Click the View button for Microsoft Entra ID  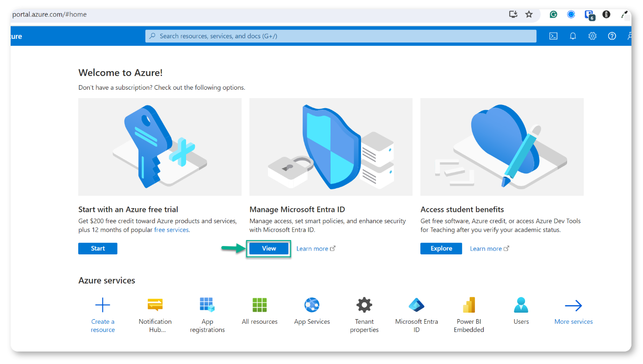point(269,248)
